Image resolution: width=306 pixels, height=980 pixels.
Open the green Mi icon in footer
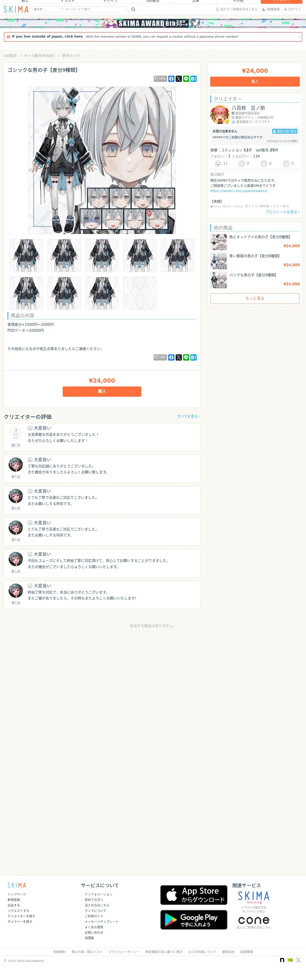(x=290, y=960)
